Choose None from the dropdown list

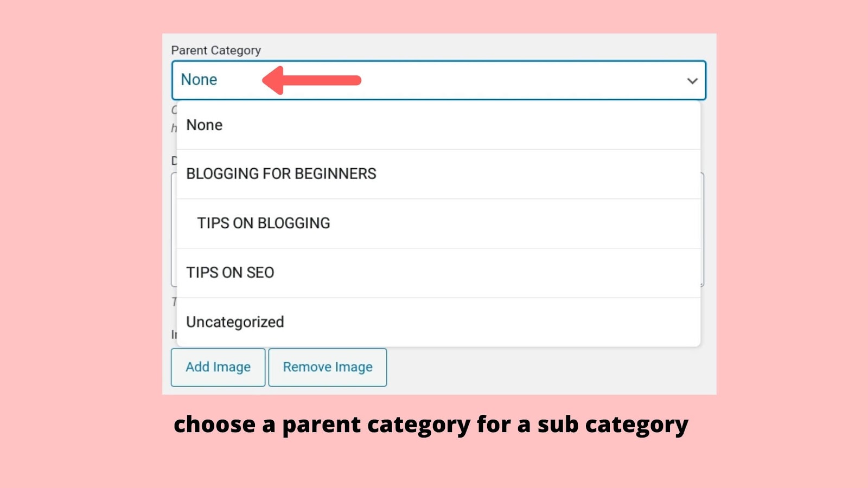(x=205, y=125)
